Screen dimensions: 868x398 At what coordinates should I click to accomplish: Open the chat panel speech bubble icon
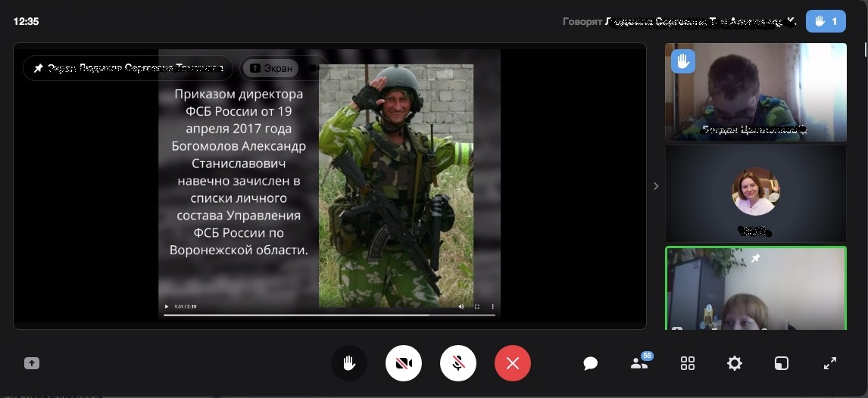591,363
